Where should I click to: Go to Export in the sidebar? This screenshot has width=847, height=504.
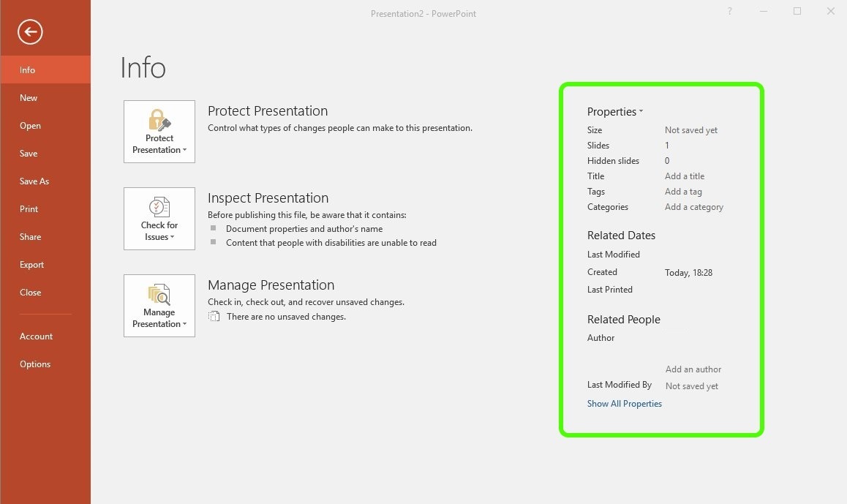pos(32,265)
